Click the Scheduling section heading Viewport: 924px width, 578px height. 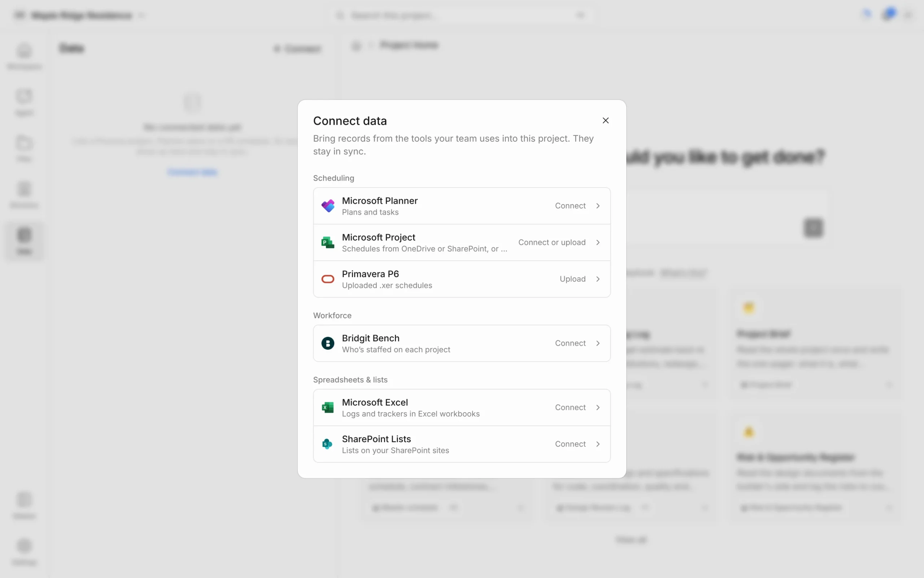334,178
